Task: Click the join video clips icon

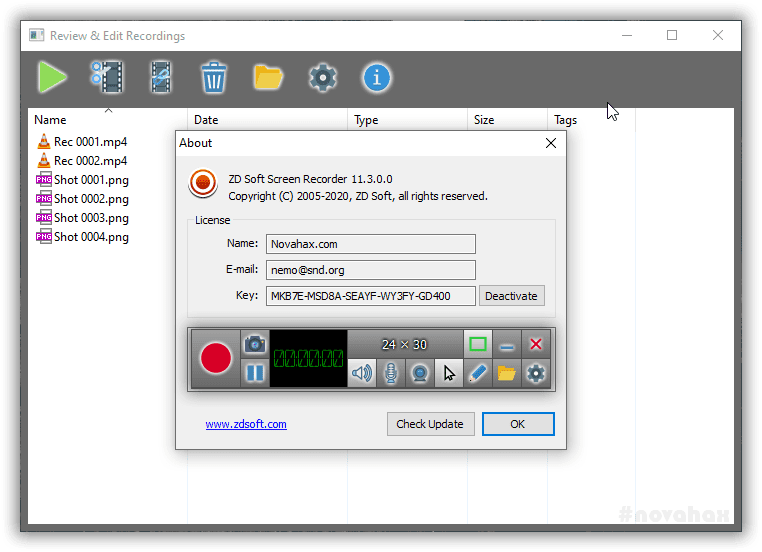Action: (161, 77)
